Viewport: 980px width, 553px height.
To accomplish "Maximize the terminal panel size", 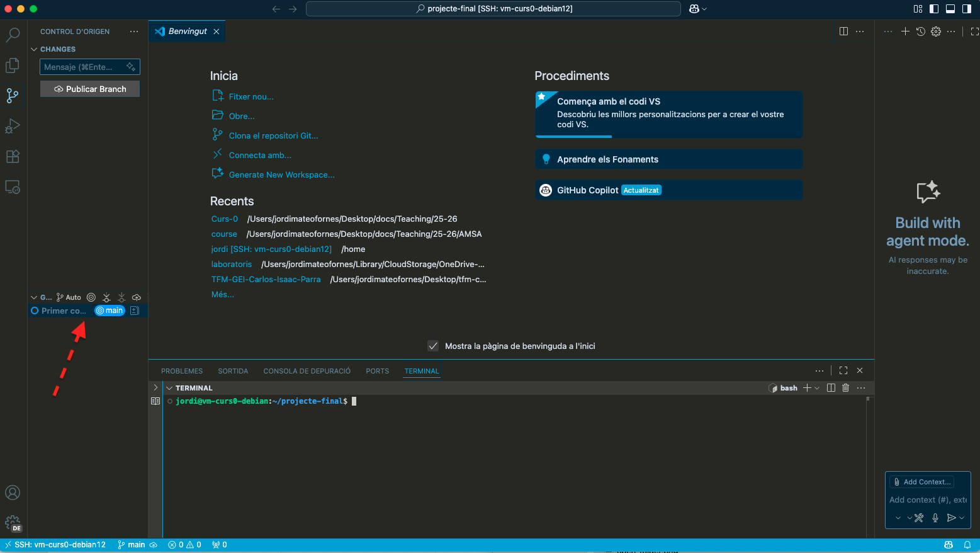I will (x=843, y=370).
